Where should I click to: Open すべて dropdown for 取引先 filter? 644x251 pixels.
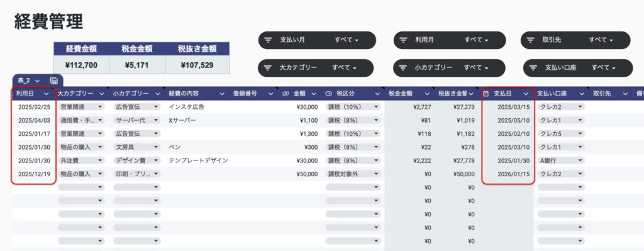tap(601, 40)
